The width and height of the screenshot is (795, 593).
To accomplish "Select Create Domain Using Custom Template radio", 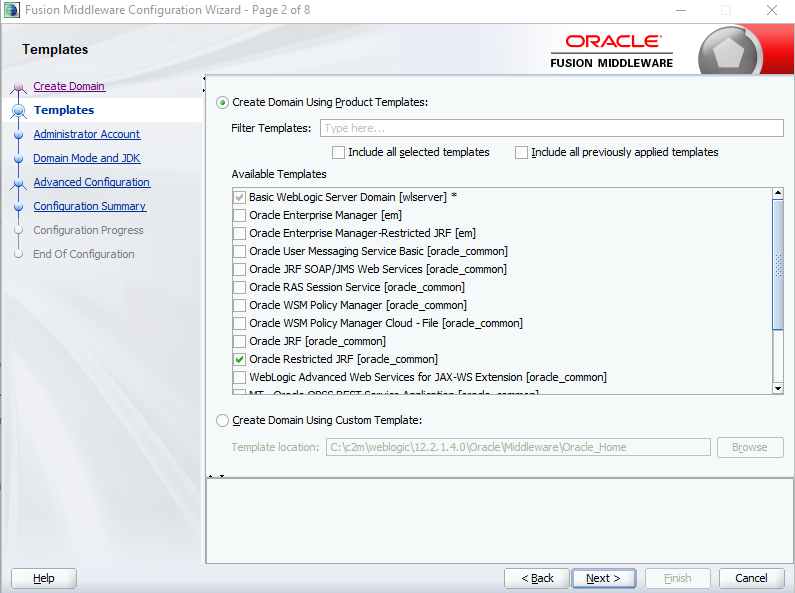I will (x=222, y=421).
